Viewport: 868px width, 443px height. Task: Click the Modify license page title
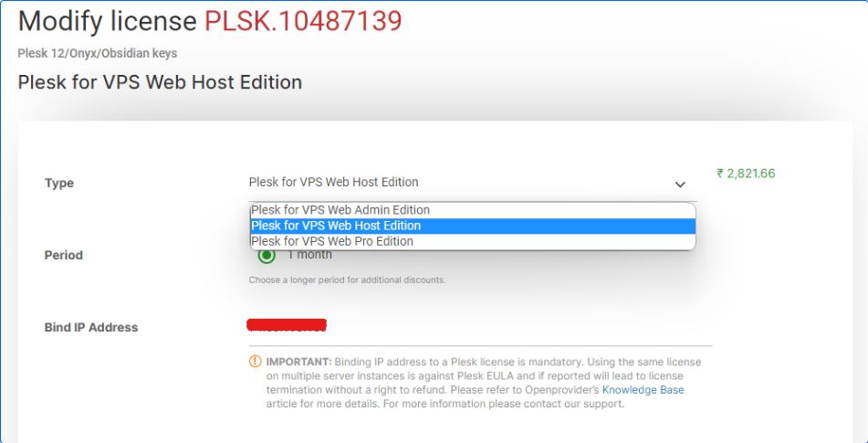tap(108, 22)
